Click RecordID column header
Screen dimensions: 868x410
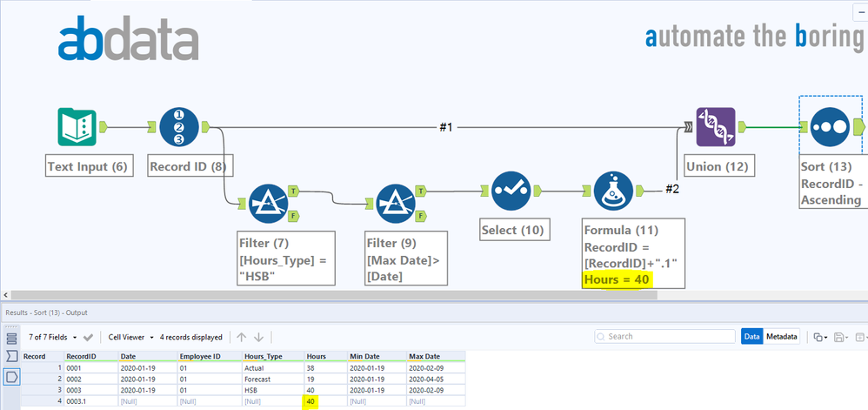click(90, 356)
